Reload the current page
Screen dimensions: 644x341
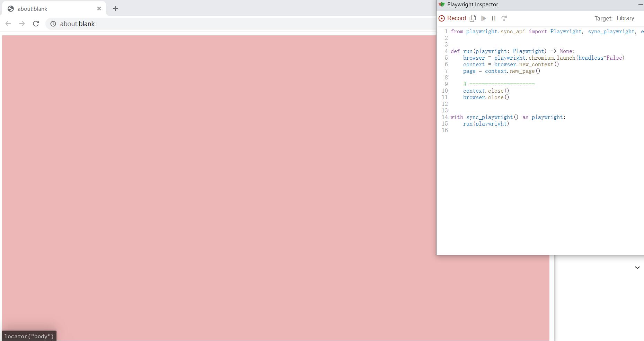tap(36, 24)
